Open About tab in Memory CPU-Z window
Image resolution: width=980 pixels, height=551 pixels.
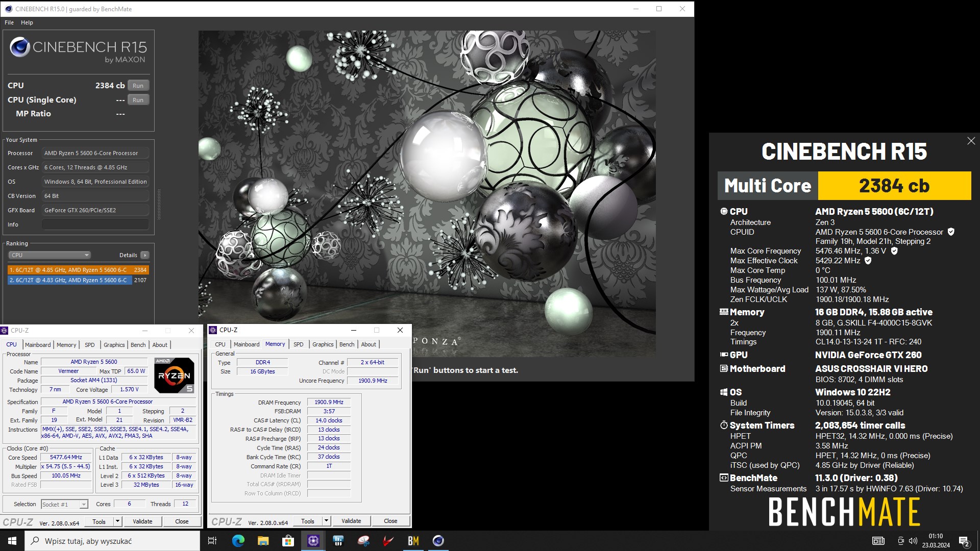pos(369,344)
